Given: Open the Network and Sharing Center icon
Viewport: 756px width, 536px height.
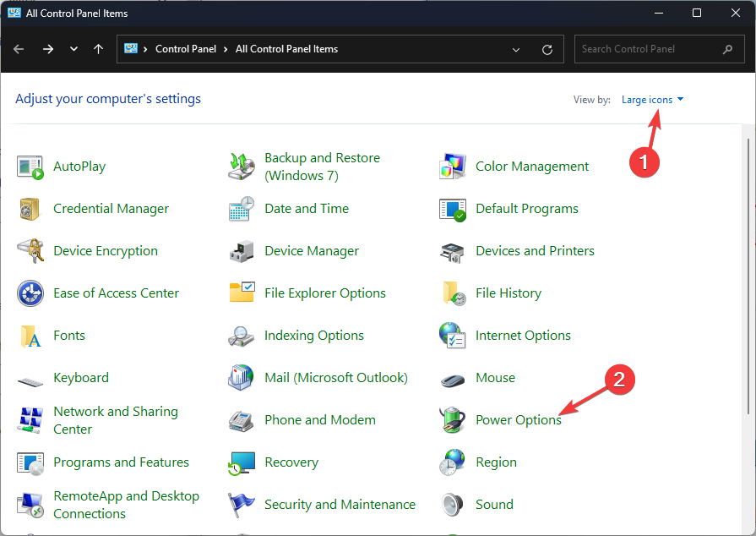Looking at the screenshot, I should (30, 420).
